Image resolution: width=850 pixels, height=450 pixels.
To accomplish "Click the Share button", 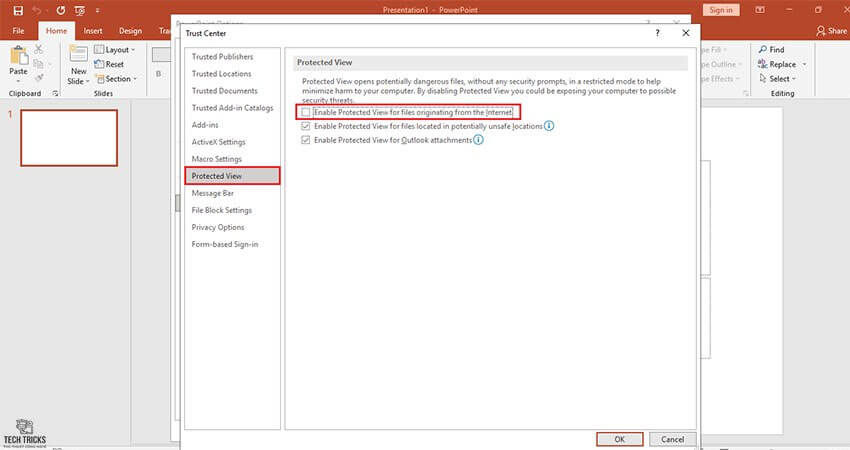I will (x=831, y=31).
